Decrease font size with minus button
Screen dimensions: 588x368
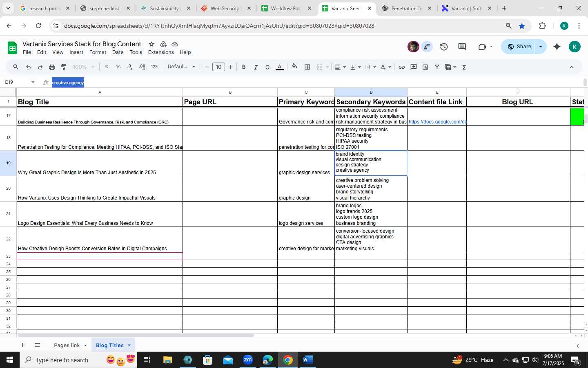pyautogui.click(x=207, y=67)
